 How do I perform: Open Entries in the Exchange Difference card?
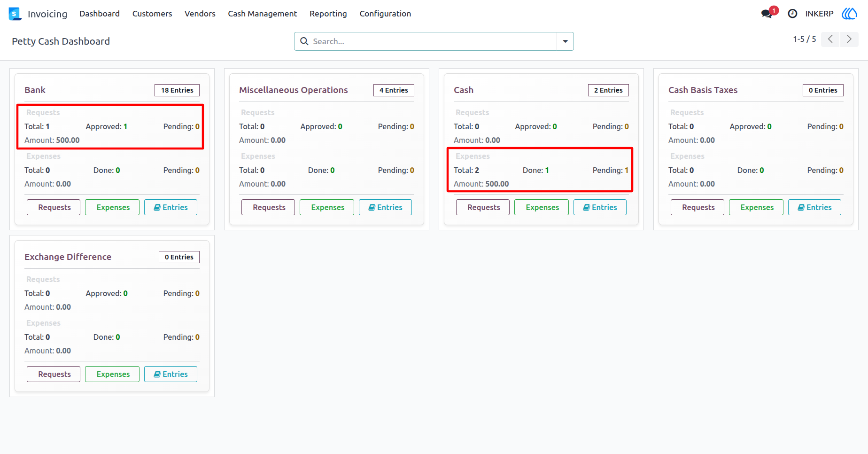170,374
